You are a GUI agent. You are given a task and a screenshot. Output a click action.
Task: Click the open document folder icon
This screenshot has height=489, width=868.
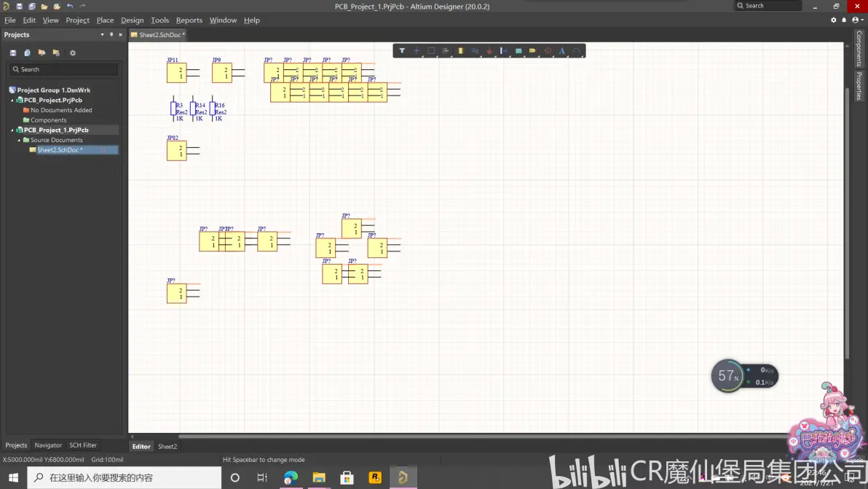click(x=44, y=6)
